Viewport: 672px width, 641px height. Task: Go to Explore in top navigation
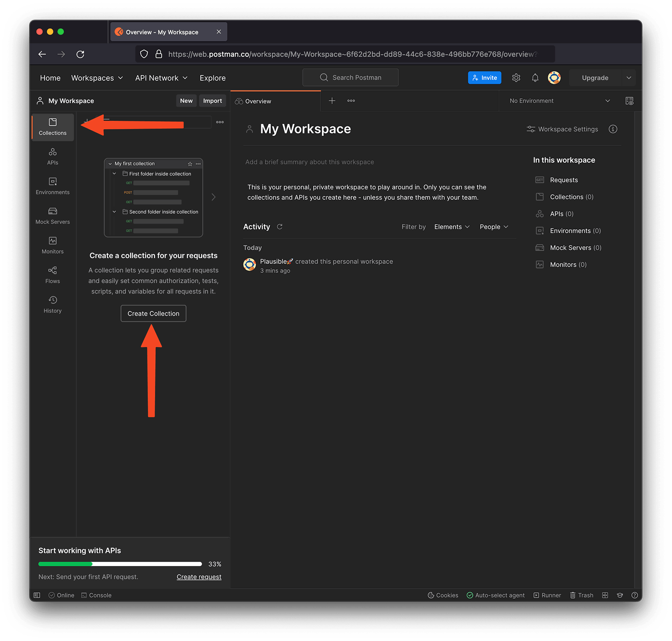(213, 78)
